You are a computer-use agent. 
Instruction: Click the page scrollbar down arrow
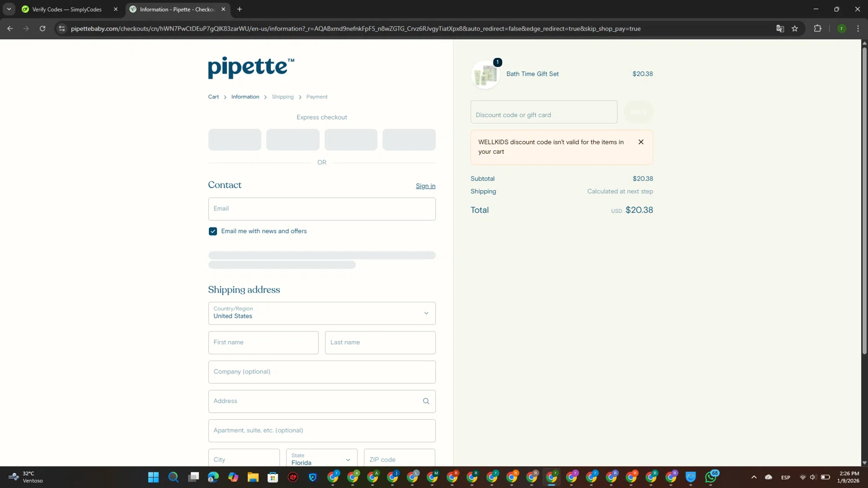(x=865, y=463)
